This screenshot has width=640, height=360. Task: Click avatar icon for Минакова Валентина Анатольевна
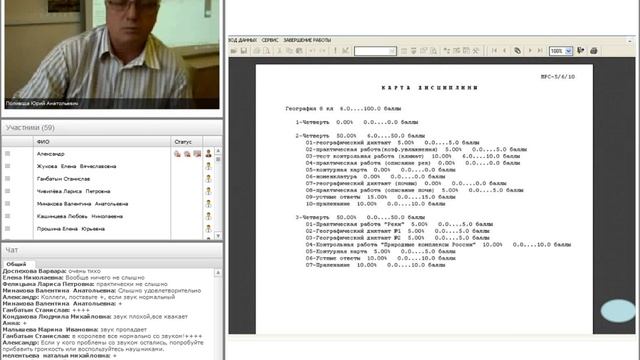tap(209, 204)
